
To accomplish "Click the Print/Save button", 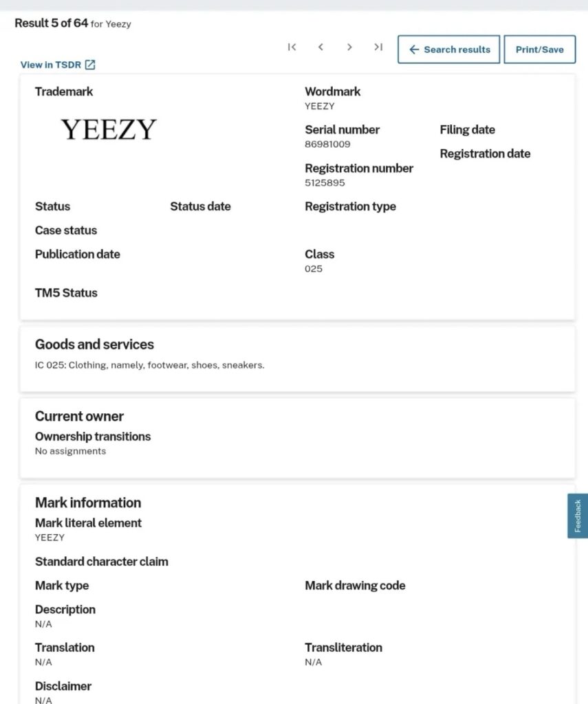I will [x=539, y=49].
